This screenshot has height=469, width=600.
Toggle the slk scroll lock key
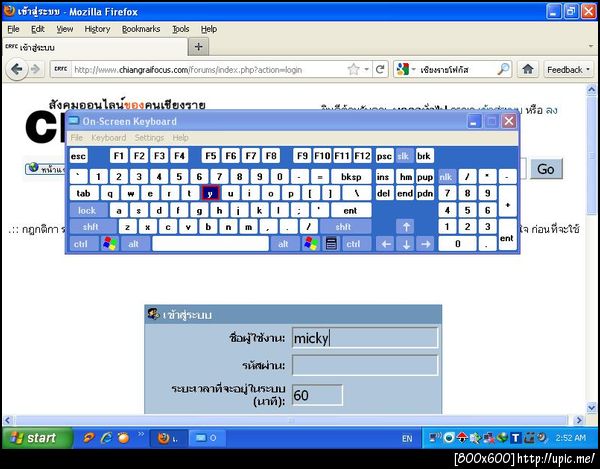pyautogui.click(x=404, y=156)
